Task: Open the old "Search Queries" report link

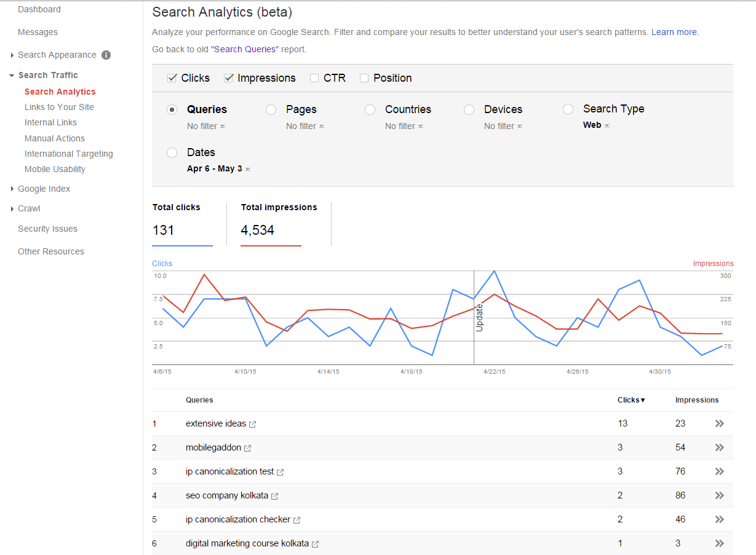Action: (x=245, y=49)
